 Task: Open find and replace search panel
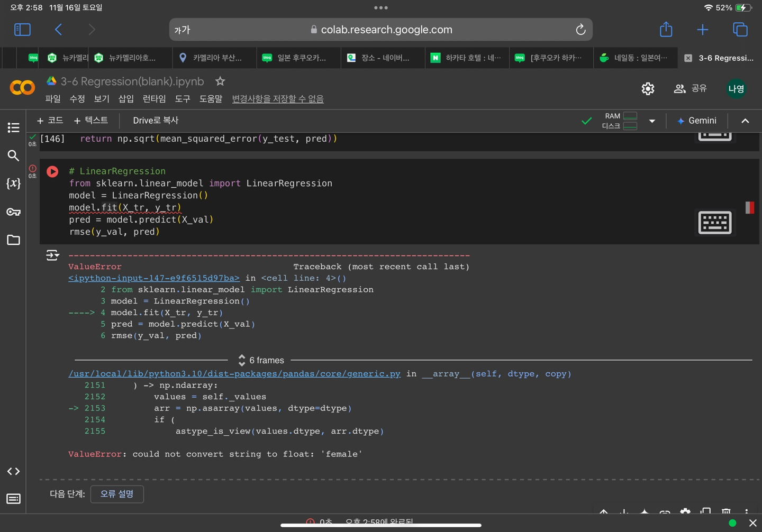[x=14, y=155]
